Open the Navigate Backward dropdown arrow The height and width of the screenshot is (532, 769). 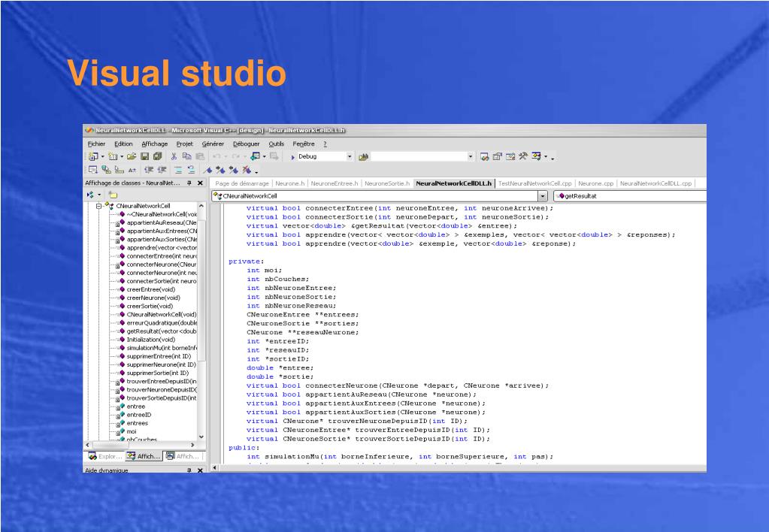(x=265, y=157)
